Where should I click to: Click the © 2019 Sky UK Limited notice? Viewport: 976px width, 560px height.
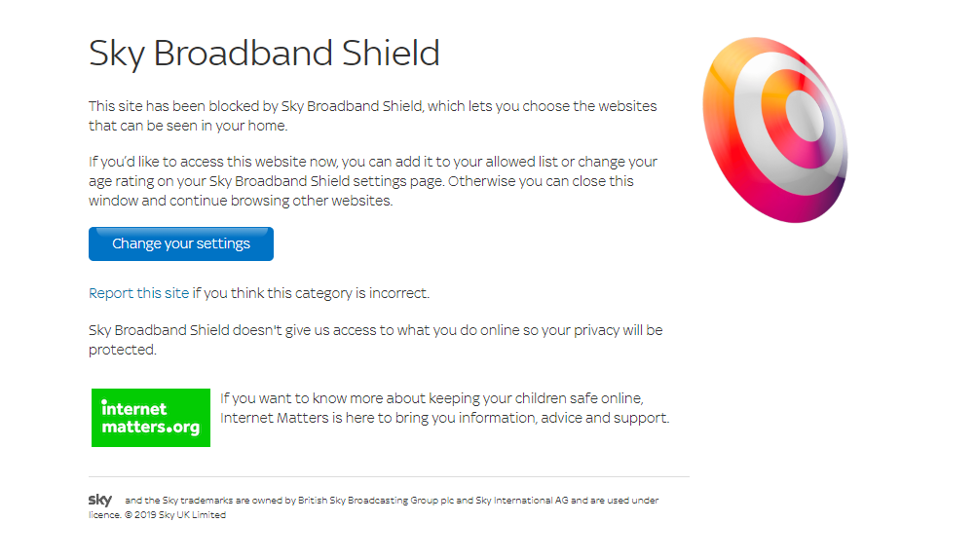tap(175, 515)
